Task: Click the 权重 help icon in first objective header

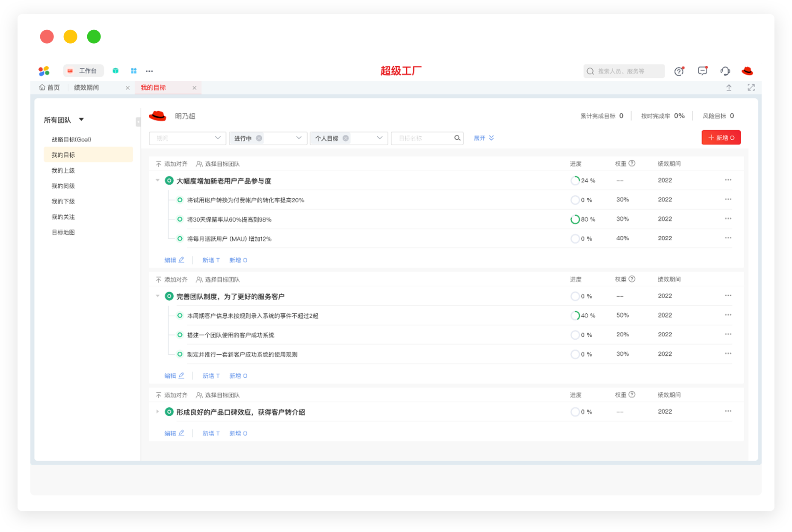Action: (x=632, y=164)
